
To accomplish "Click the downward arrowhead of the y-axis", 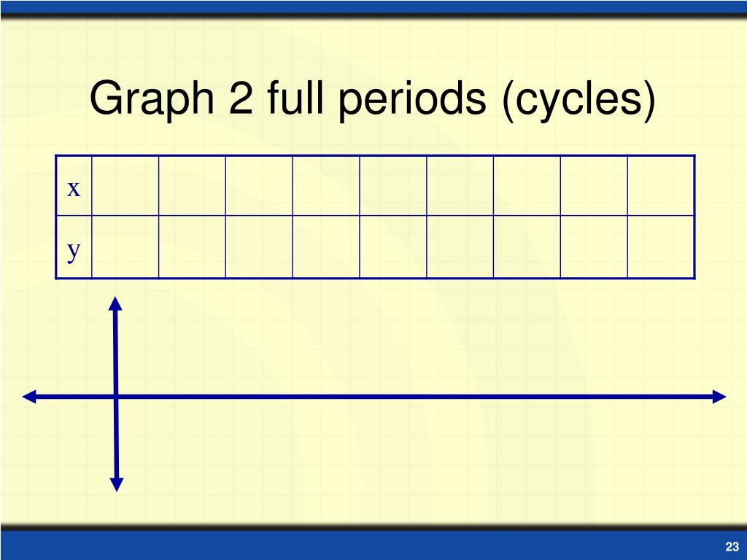I will click(x=117, y=484).
